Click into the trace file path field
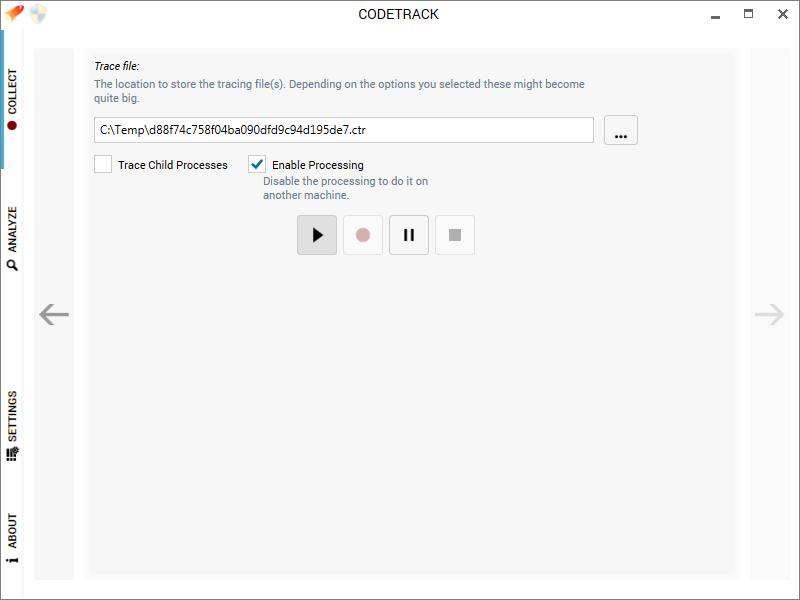The height and width of the screenshot is (600, 800). tap(343, 130)
